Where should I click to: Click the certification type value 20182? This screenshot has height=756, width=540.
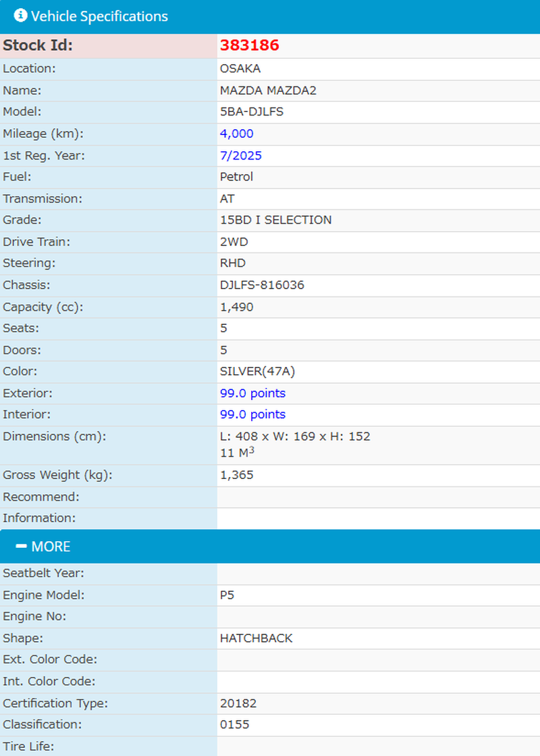[x=238, y=703]
